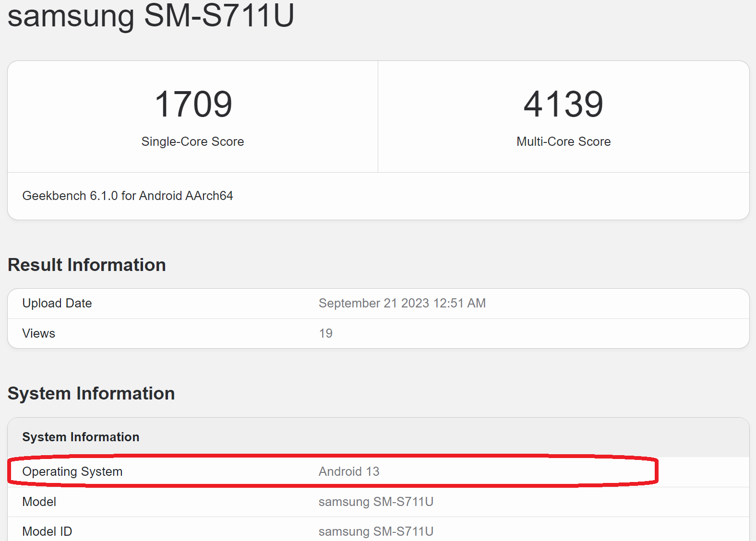This screenshot has width=756, height=541.
Task: Click the views count value 19
Action: (325, 333)
